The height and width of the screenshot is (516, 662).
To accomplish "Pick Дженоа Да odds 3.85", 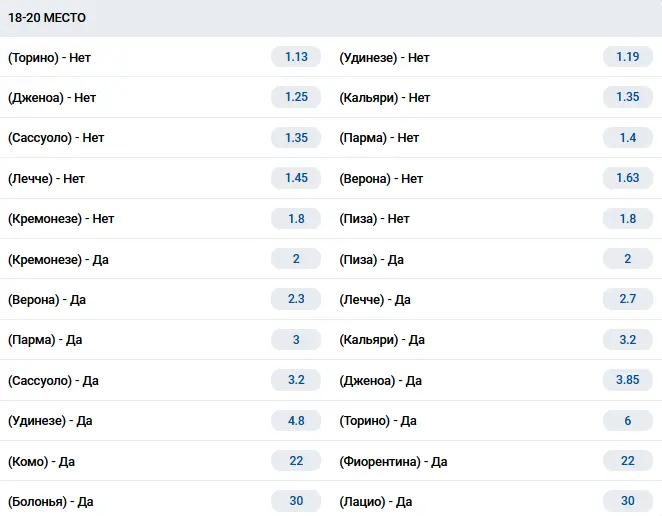I will [x=627, y=380].
